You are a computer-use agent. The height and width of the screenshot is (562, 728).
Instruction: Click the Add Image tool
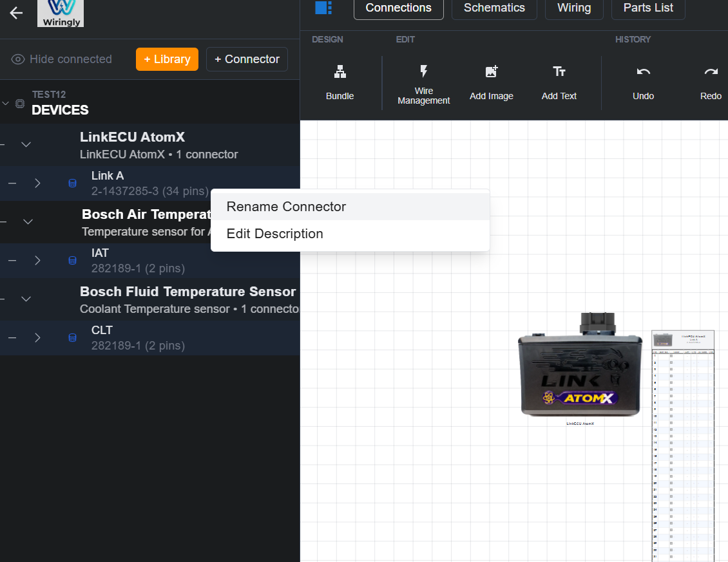491,82
